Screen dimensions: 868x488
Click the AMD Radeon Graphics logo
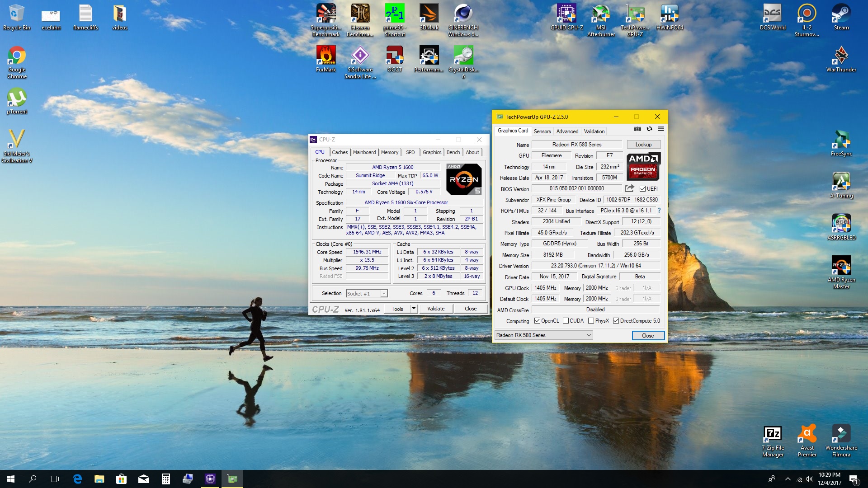644,166
